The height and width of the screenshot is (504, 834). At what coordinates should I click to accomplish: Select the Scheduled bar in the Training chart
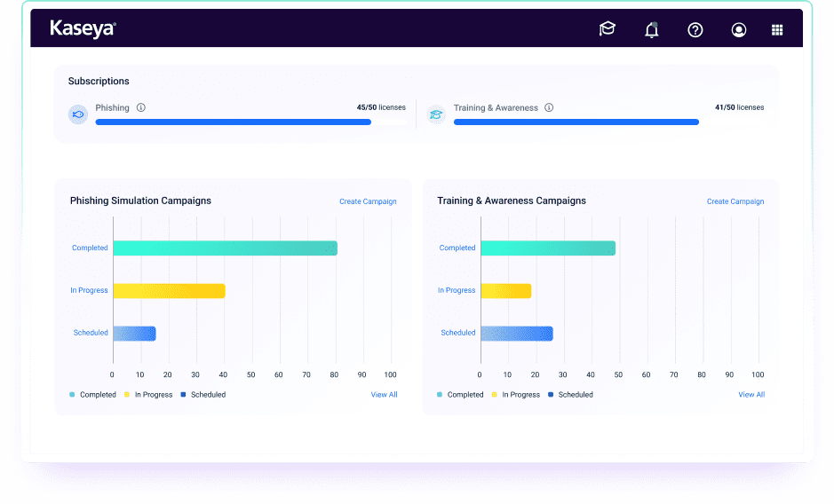pyautogui.click(x=517, y=334)
